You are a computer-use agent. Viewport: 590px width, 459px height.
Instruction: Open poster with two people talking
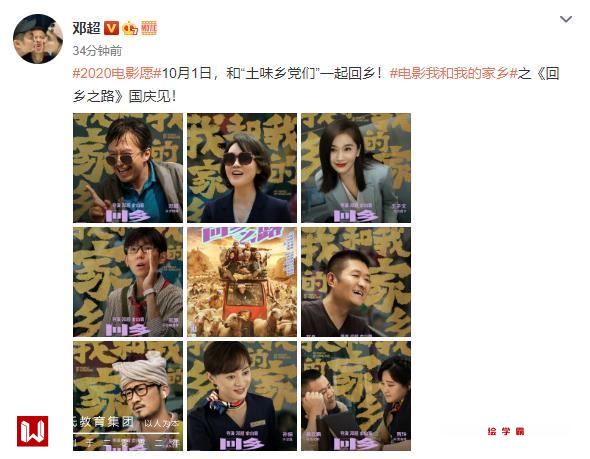[x=356, y=396]
